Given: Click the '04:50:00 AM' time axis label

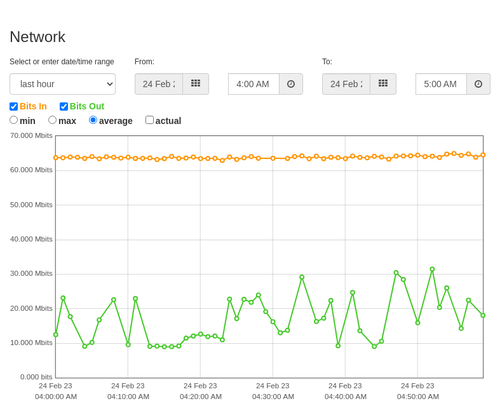Looking at the screenshot, I should (418, 397).
